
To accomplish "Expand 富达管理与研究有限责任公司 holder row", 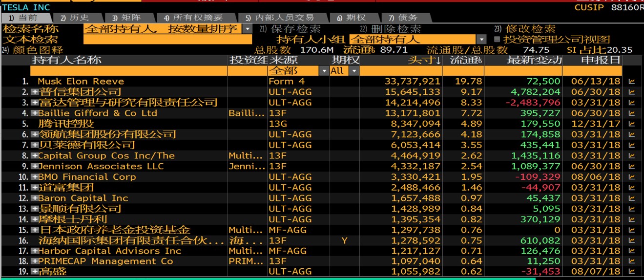I will click(x=35, y=103).
